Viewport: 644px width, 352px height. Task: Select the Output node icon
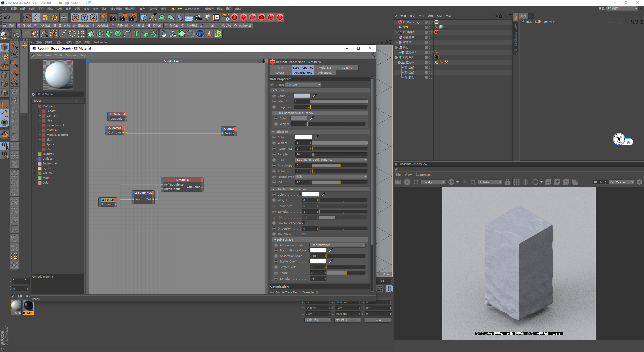tap(228, 129)
